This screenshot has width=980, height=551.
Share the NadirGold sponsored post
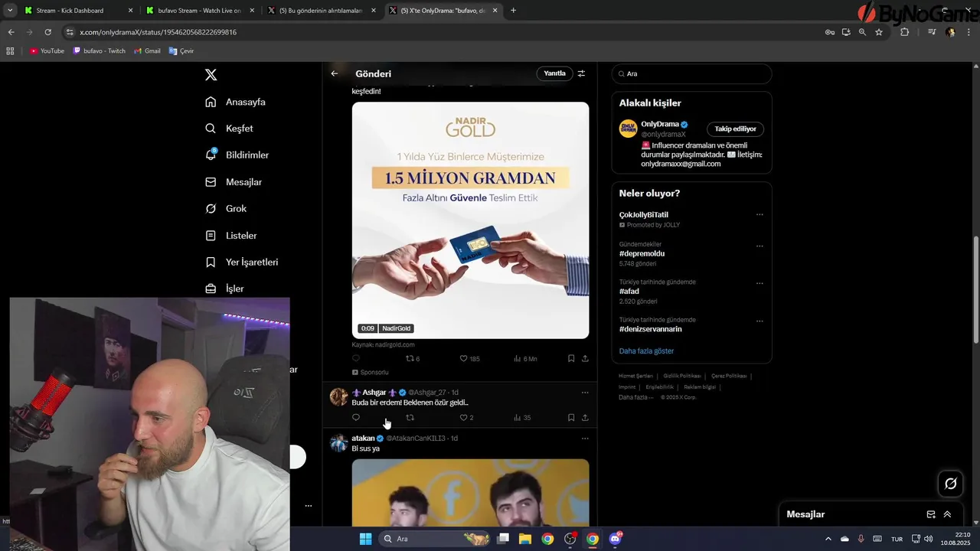pyautogui.click(x=585, y=358)
